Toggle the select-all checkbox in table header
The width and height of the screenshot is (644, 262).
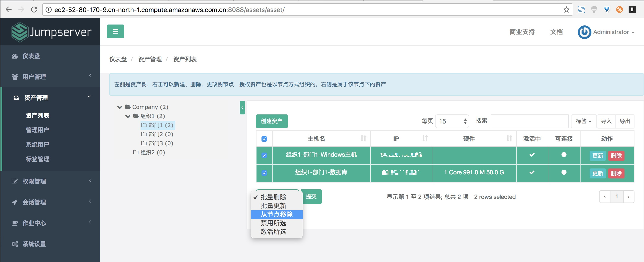264,139
